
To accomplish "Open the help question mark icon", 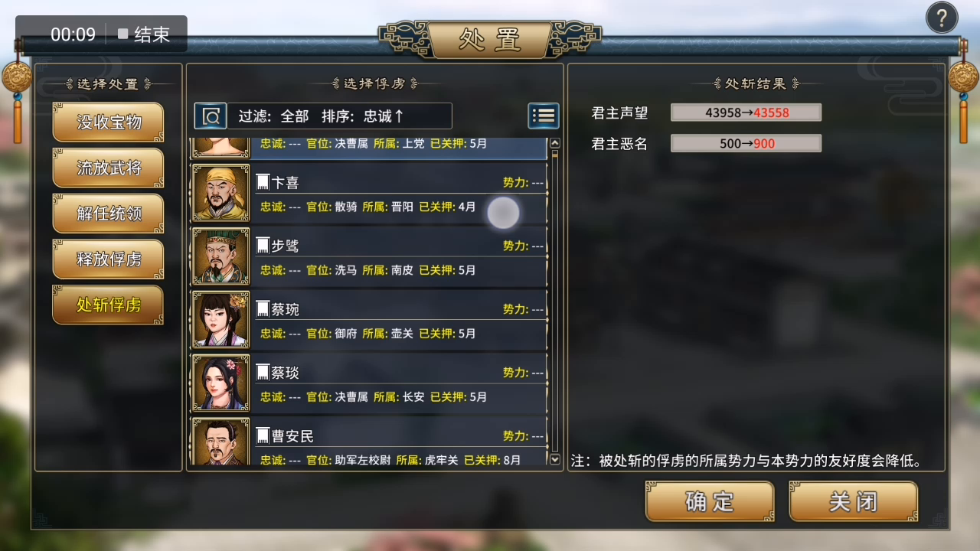I will 942,18.
